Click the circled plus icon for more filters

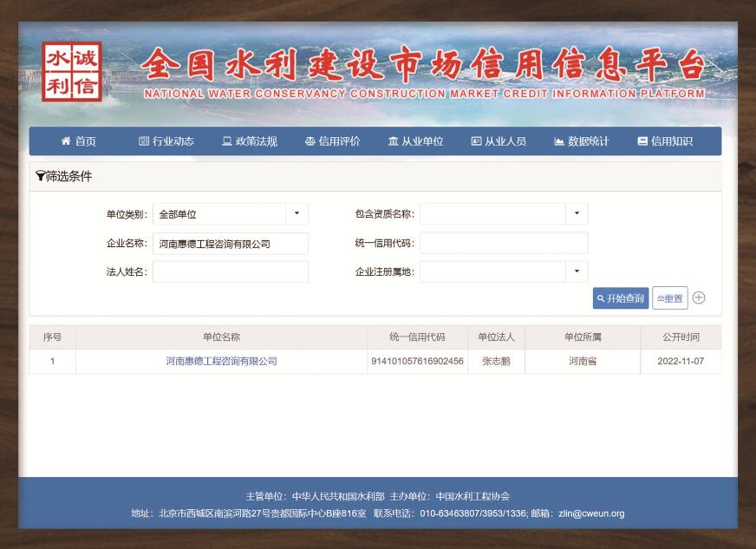point(699,298)
